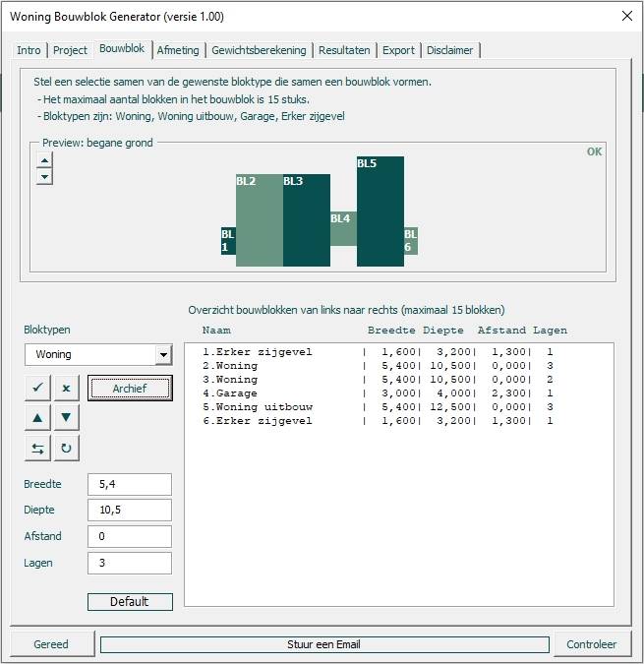This screenshot has width=644, height=664.
Task: Switch to the Intro tab
Action: coord(29,50)
